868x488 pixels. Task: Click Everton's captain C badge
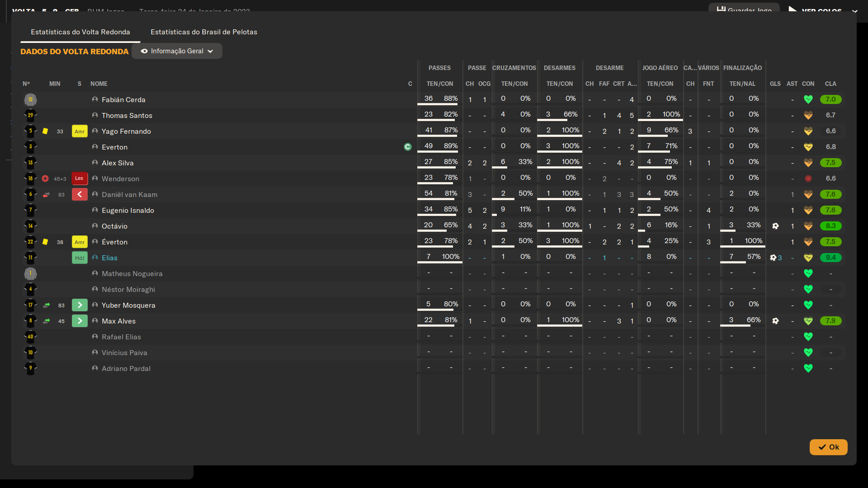point(408,147)
